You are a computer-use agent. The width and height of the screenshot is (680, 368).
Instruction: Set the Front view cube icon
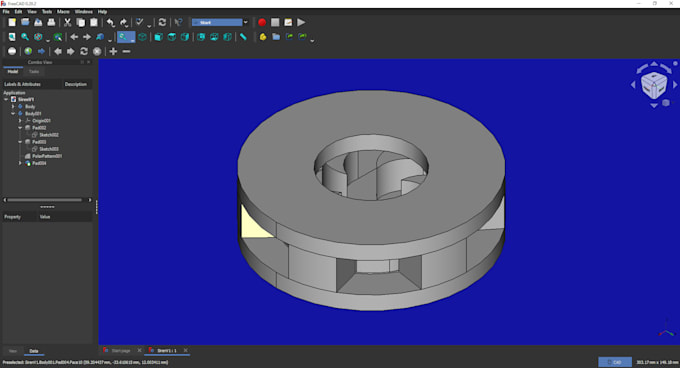(159, 37)
